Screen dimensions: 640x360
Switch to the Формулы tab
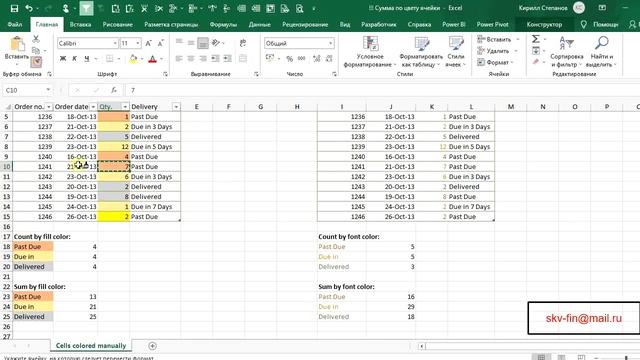223,24
